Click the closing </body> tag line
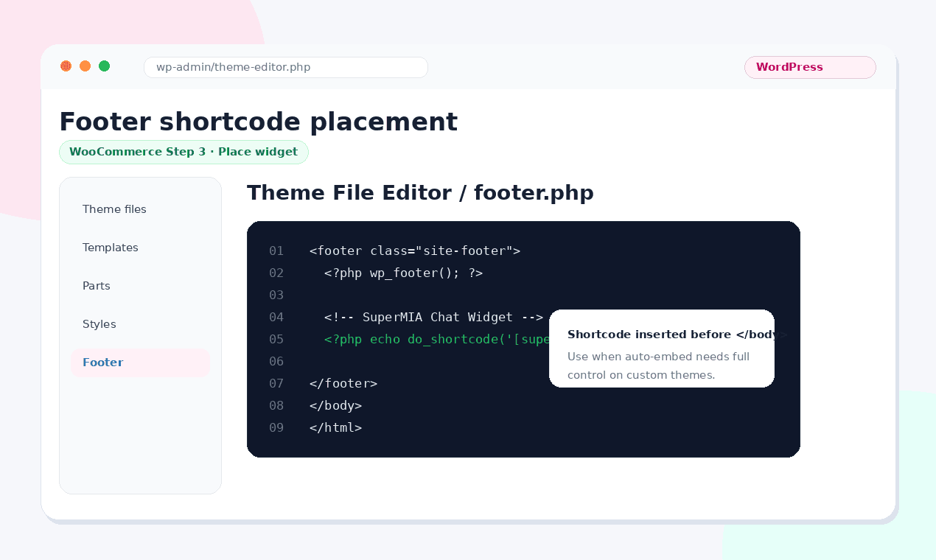 click(x=335, y=405)
